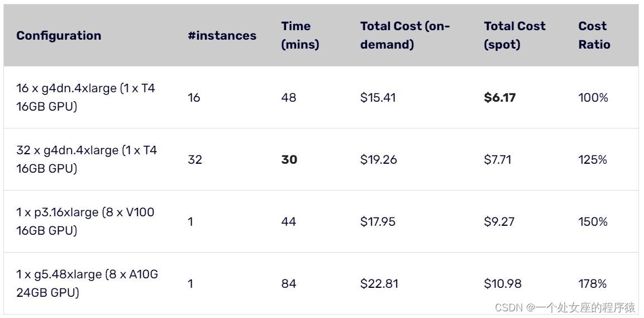Select the $19.26 on-demand cost cell

pyautogui.click(x=379, y=159)
